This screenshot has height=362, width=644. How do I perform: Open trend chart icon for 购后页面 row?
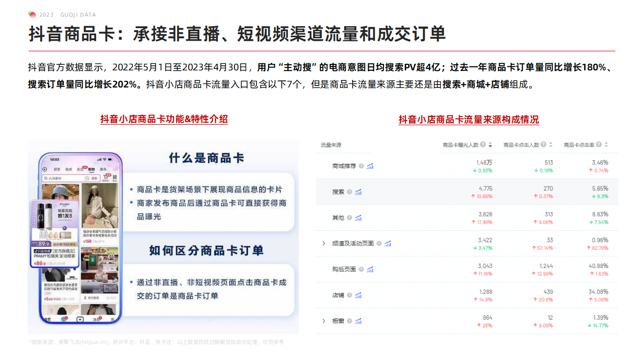click(x=370, y=269)
